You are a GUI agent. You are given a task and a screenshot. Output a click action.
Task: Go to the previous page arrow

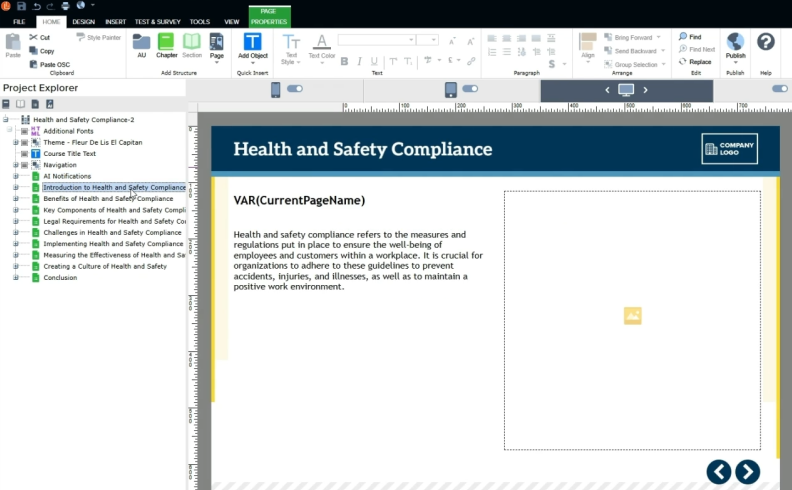718,472
